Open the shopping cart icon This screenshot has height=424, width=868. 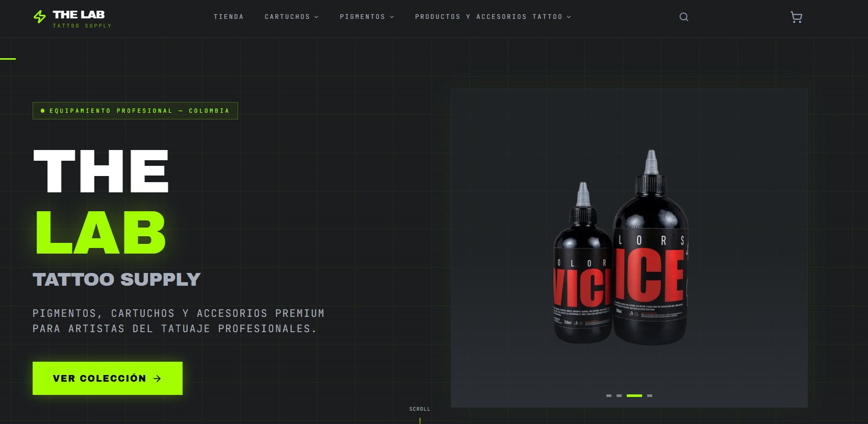tap(796, 17)
